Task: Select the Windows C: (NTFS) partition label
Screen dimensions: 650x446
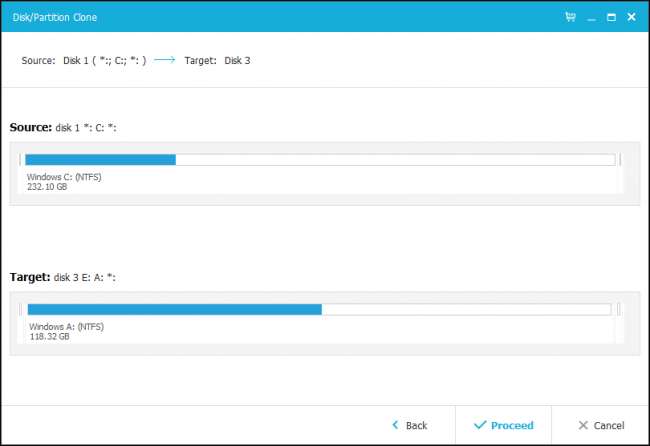Action: coord(65,177)
